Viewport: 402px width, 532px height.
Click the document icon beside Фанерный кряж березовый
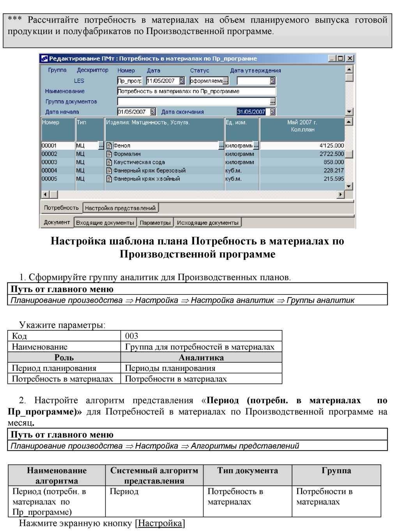coord(109,170)
